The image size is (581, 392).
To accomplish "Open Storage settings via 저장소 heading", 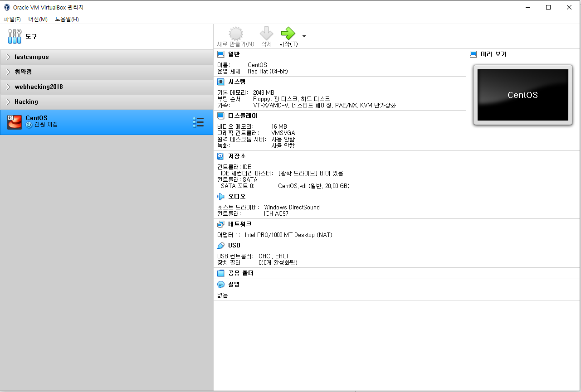I will [237, 156].
